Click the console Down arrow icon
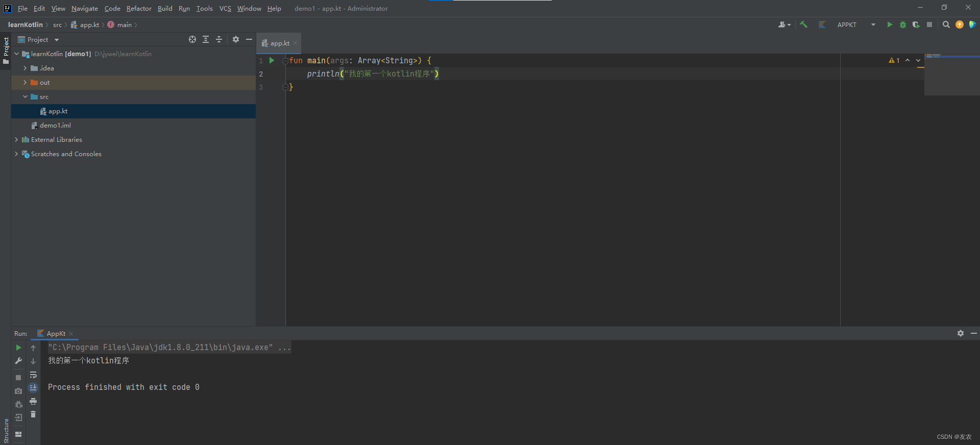Screen dimensions: 980x445 coord(33,361)
